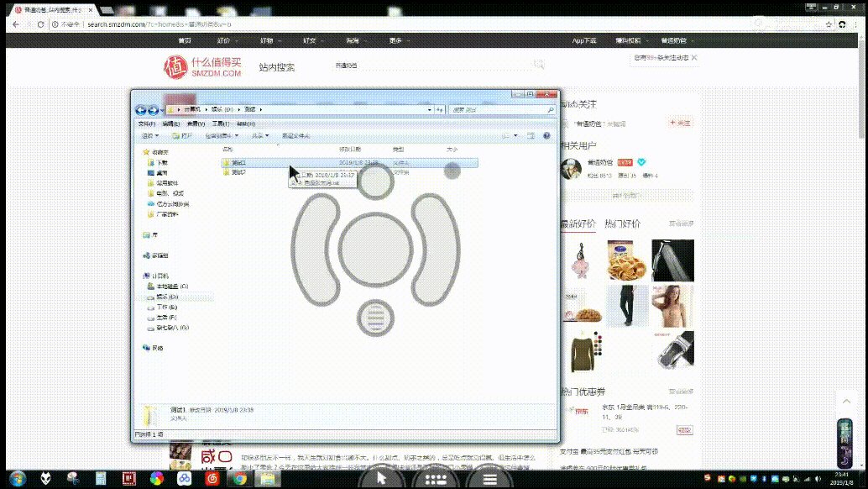Image resolution: width=868 pixels, height=489 pixels.
Task: Click the 新建文件夹 toolbar button
Action: tap(295, 135)
